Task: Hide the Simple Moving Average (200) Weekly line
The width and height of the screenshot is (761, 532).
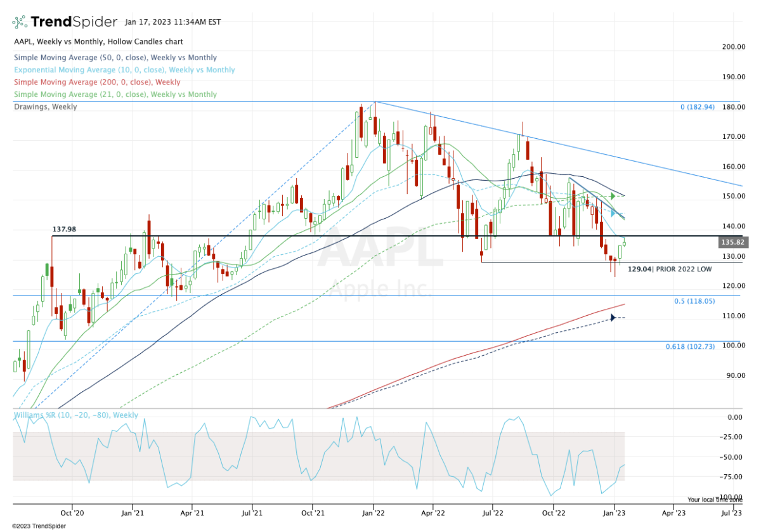Action: (95, 82)
